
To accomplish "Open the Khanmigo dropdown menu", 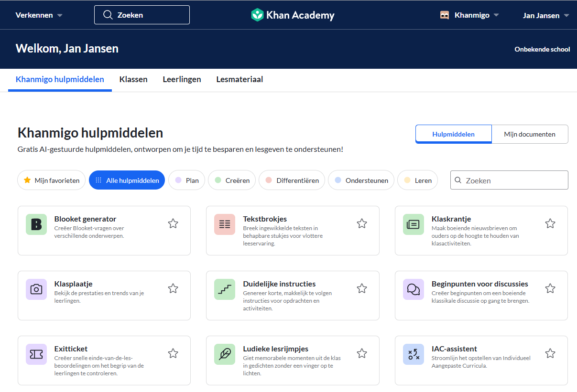I will click(469, 15).
